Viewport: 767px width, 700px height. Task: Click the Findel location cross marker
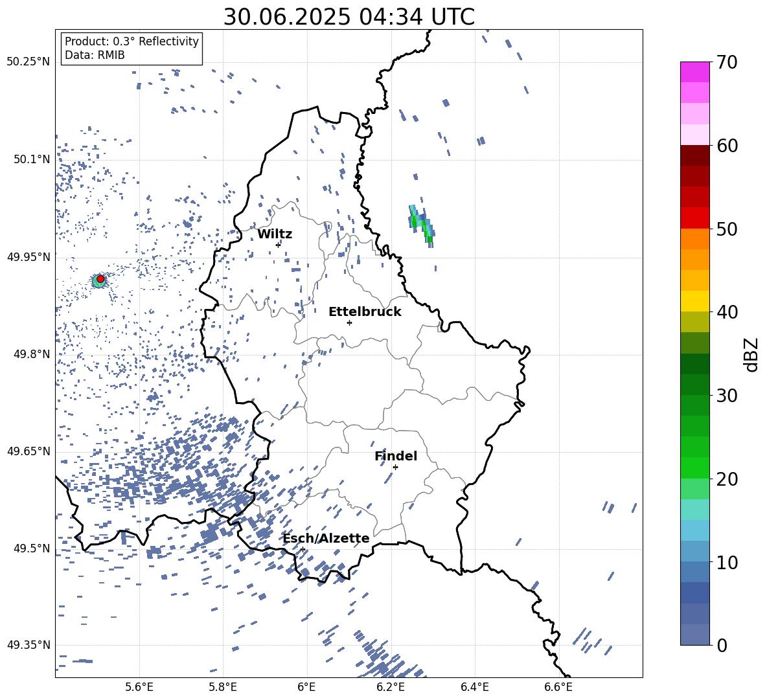tap(395, 468)
